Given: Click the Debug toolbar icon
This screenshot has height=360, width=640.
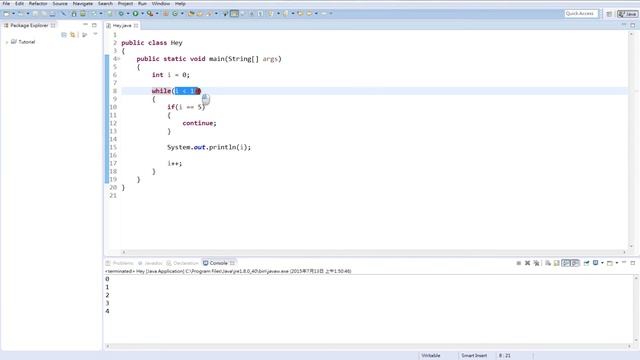Looking at the screenshot, I should (121, 13).
